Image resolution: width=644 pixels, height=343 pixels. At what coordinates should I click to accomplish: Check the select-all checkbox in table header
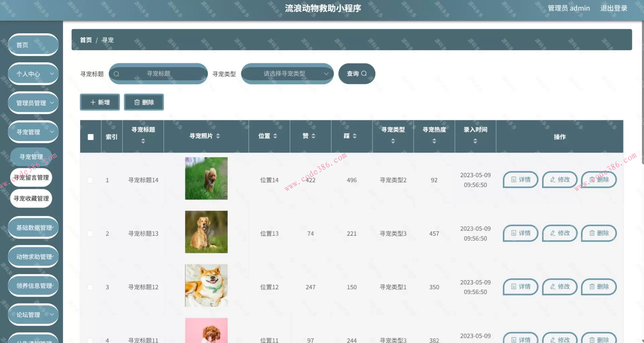(90, 136)
